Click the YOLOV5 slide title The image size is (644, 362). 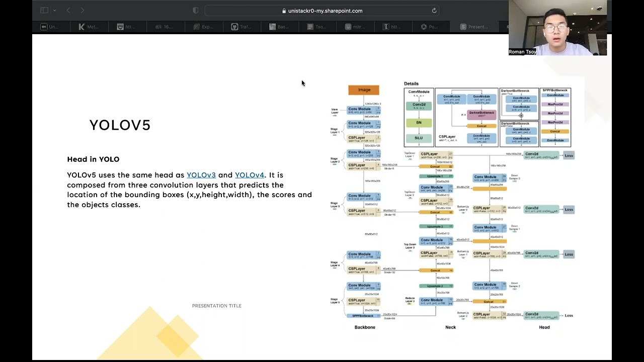click(x=120, y=125)
